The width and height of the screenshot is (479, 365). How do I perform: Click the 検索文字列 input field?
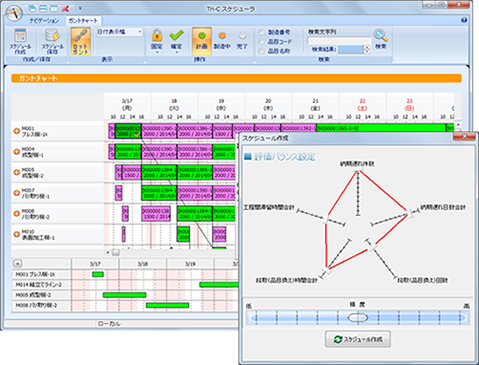coord(339,40)
